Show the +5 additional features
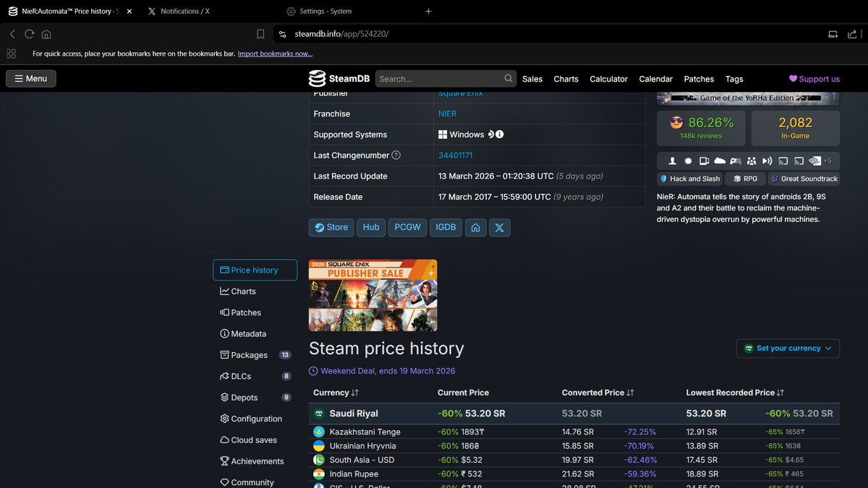This screenshot has height=488, width=868. tap(827, 160)
